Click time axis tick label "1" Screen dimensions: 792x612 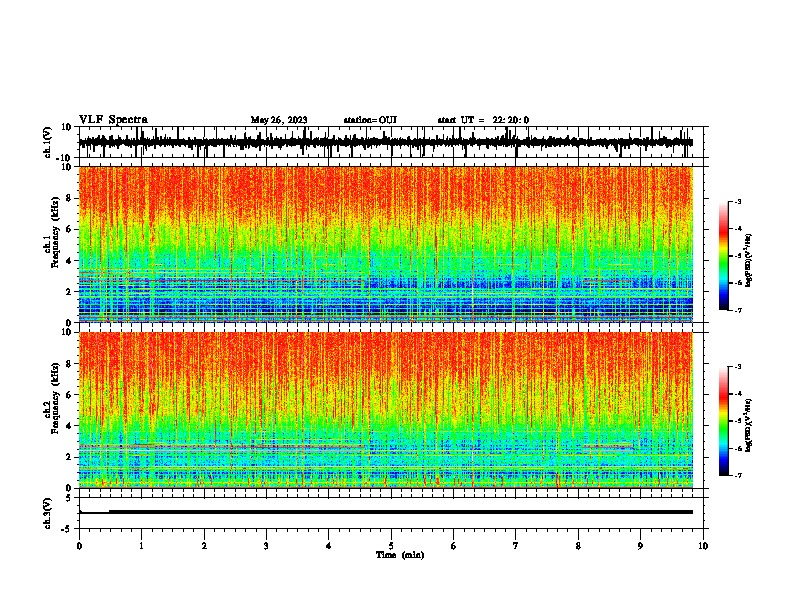[x=141, y=545]
